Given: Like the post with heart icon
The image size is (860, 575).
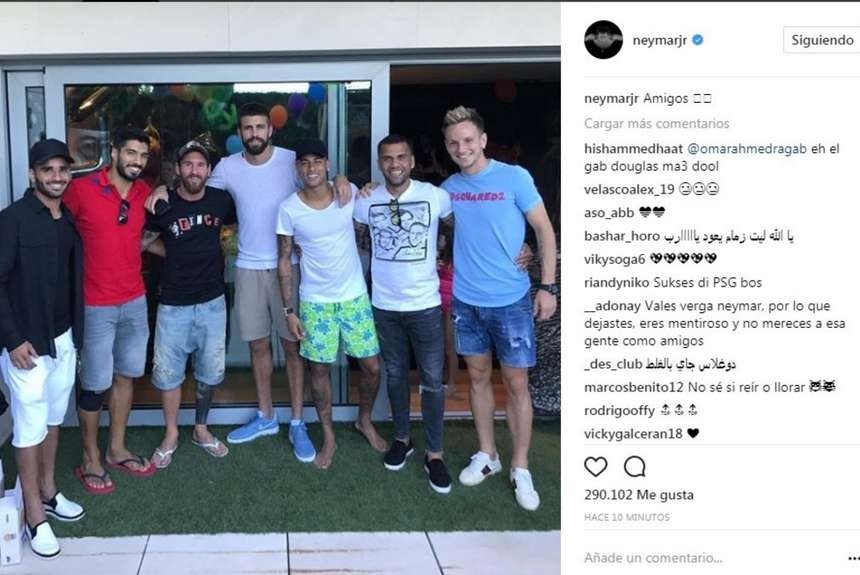Looking at the screenshot, I should click(596, 467).
